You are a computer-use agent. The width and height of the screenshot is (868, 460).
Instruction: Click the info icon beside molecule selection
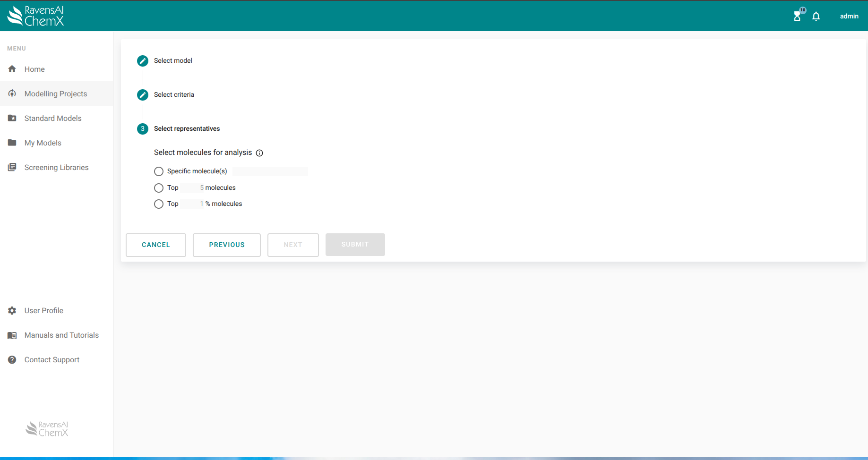(259, 153)
